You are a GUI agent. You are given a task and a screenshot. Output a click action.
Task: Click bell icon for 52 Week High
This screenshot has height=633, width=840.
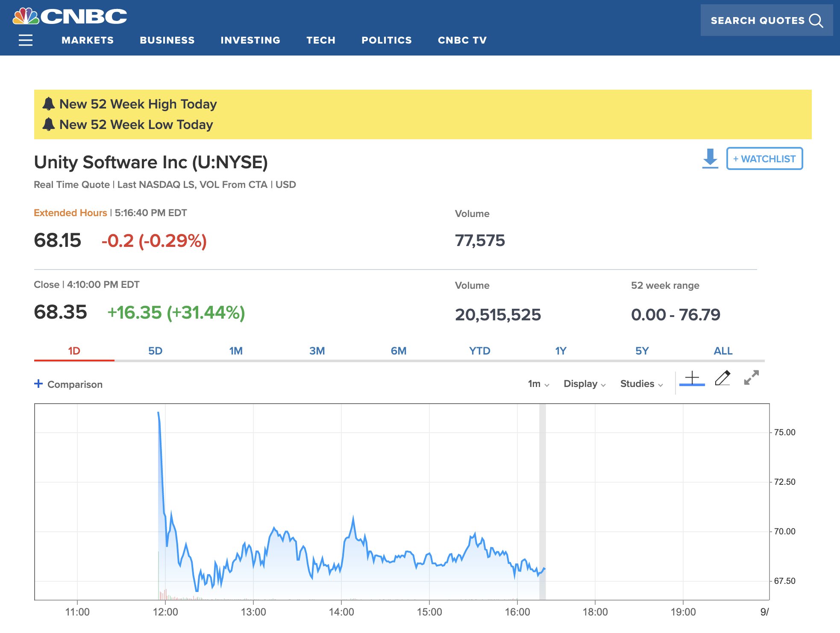pos(49,103)
